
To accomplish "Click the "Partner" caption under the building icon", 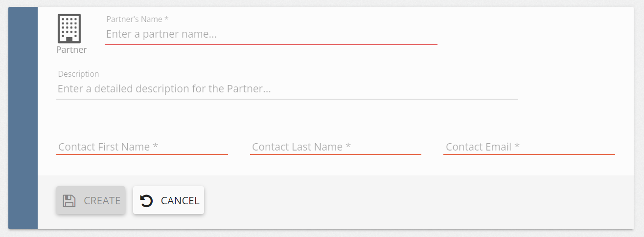I will coord(71,50).
